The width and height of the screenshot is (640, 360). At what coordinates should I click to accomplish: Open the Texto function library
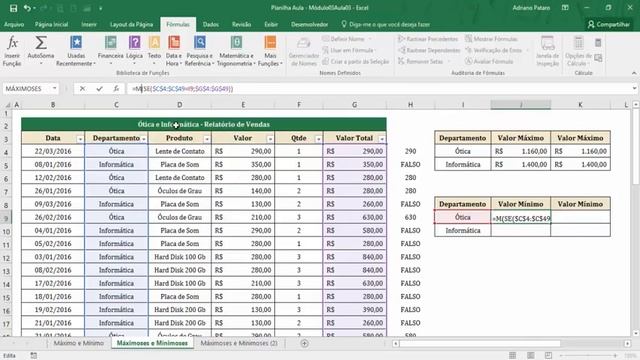click(x=154, y=51)
